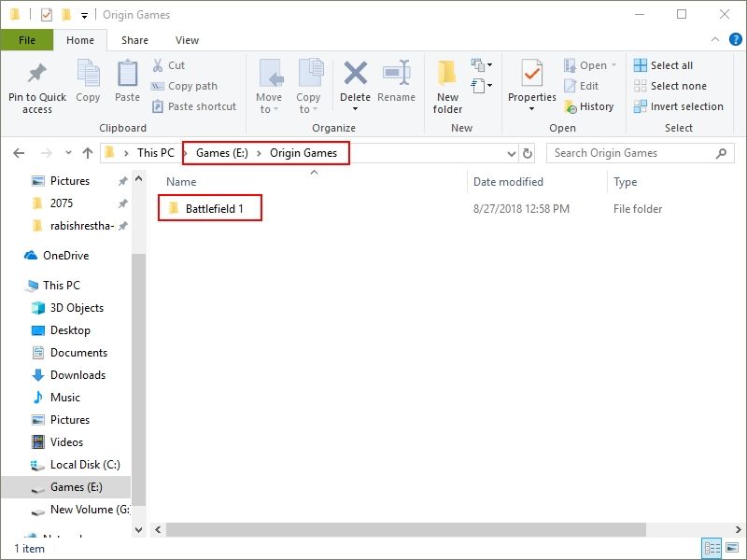Switch to large icons view in status bar
This screenshot has height=560, width=747.
coord(730,549)
